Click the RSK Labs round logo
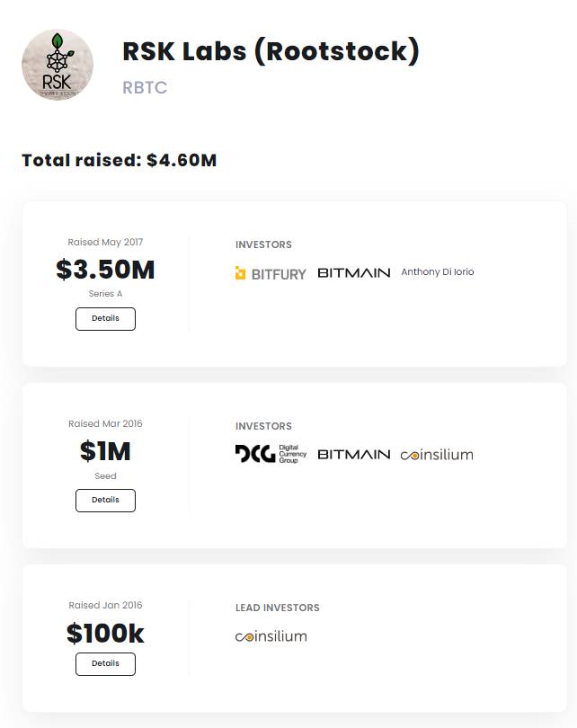The height and width of the screenshot is (728, 577). coord(58,65)
